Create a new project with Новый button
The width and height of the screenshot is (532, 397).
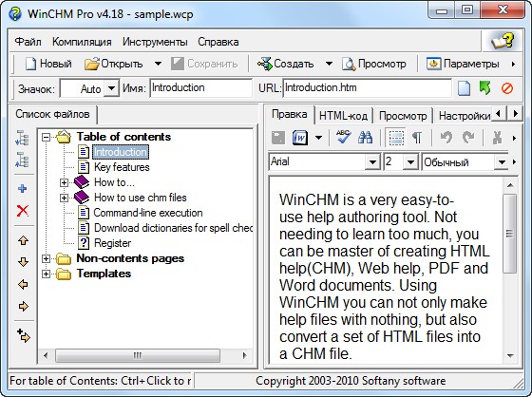(x=48, y=64)
